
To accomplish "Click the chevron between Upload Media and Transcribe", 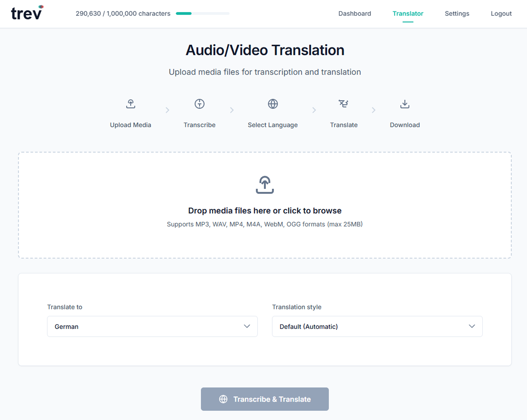I will pos(167,110).
